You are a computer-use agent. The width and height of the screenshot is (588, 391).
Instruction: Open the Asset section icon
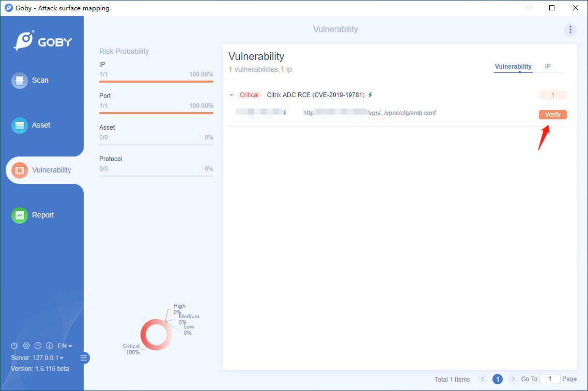pos(20,125)
